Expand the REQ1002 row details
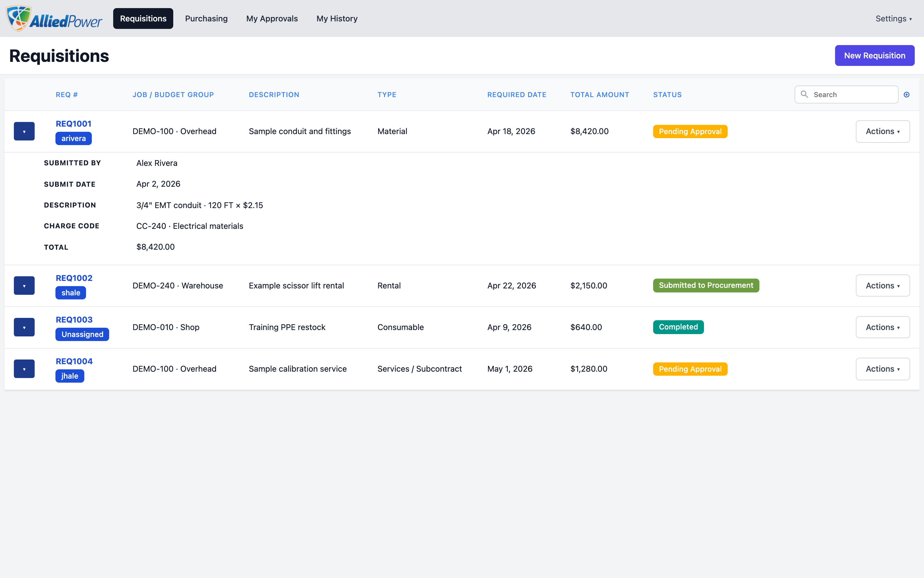The image size is (924, 578). 24,286
